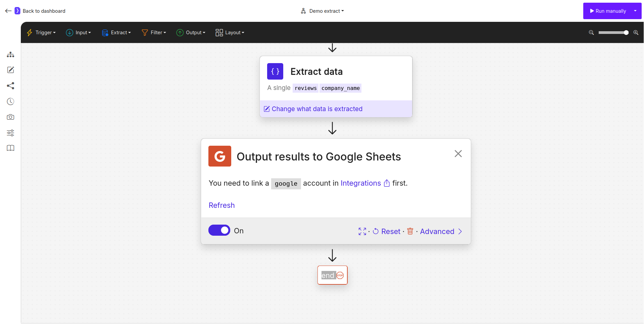Select the edit pencil icon in sidebar
This screenshot has height=324, width=644.
point(10,70)
